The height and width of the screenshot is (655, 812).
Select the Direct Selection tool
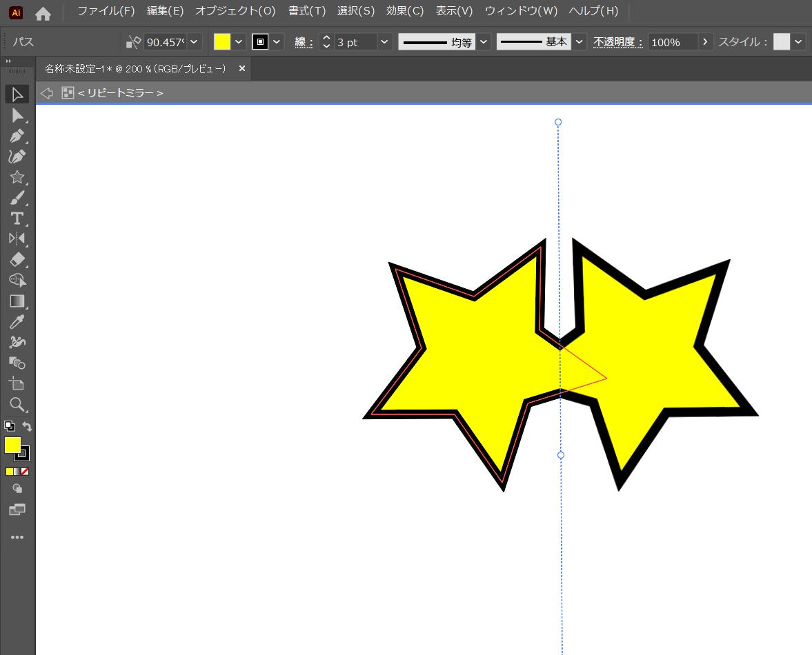[17, 115]
